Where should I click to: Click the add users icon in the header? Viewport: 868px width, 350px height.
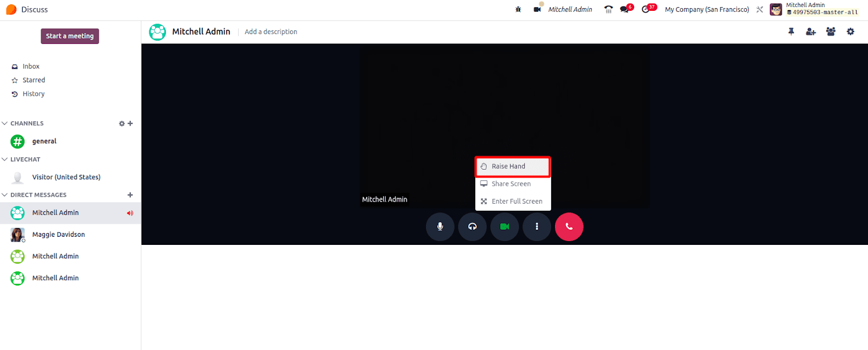pos(811,32)
